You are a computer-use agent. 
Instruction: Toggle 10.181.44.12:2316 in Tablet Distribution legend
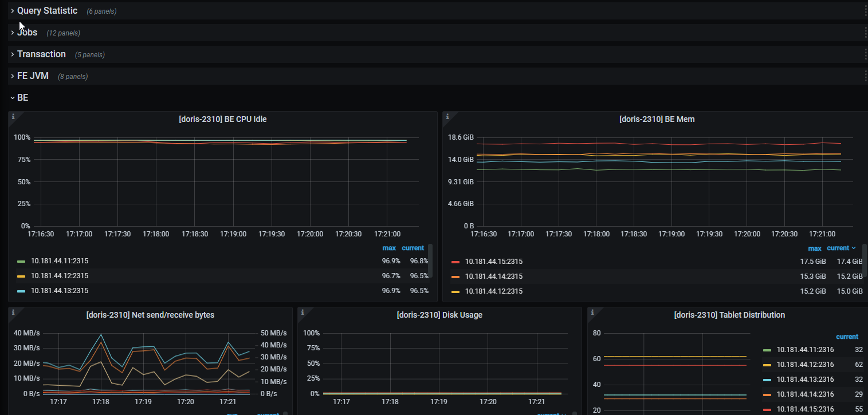click(805, 365)
